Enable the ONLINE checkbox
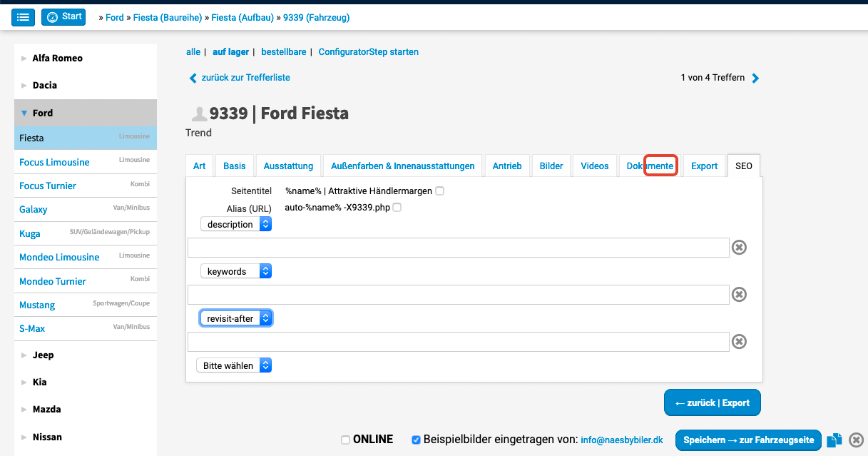The image size is (868, 456). (346, 440)
